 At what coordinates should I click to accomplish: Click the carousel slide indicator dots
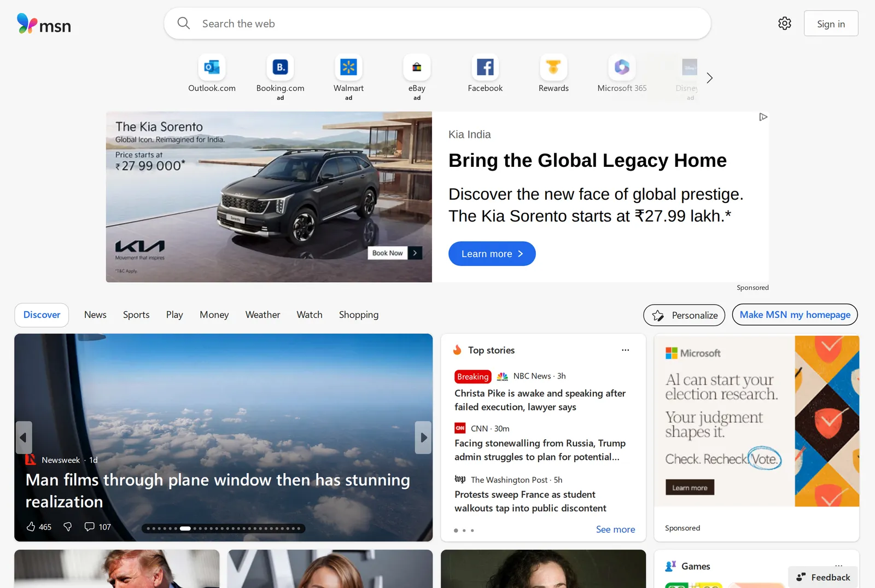click(x=223, y=528)
